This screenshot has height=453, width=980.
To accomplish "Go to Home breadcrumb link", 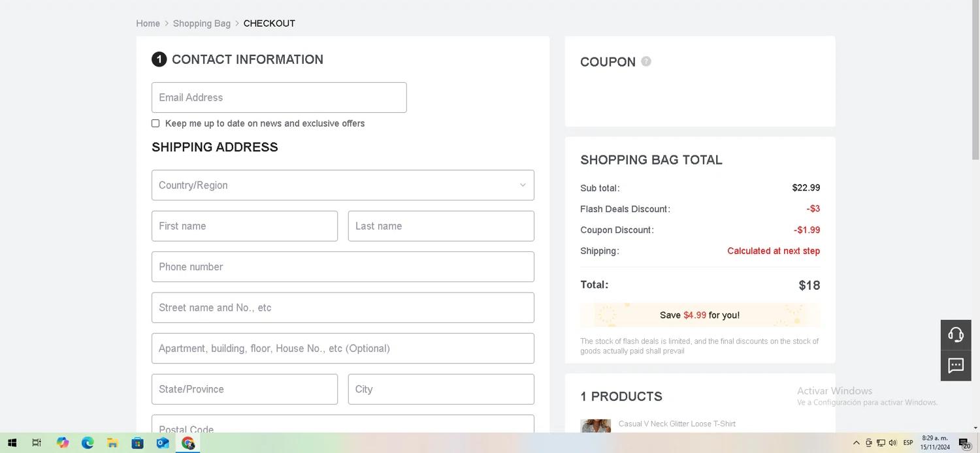I will 148,23.
